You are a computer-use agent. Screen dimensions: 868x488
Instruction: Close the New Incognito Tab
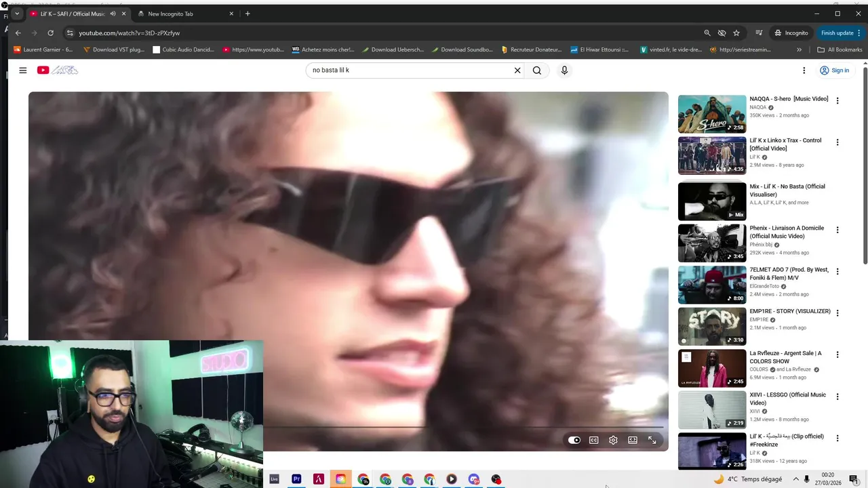point(231,14)
